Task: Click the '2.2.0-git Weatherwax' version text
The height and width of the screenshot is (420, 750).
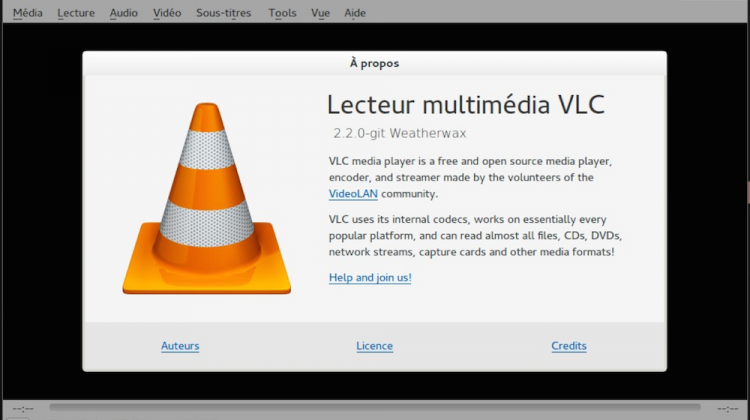Action: point(400,132)
